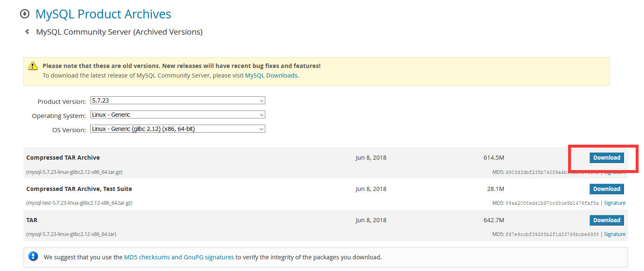Download the Compressed TAR Archive Test Suite
This screenshot has width=644, height=271.
coord(606,189)
